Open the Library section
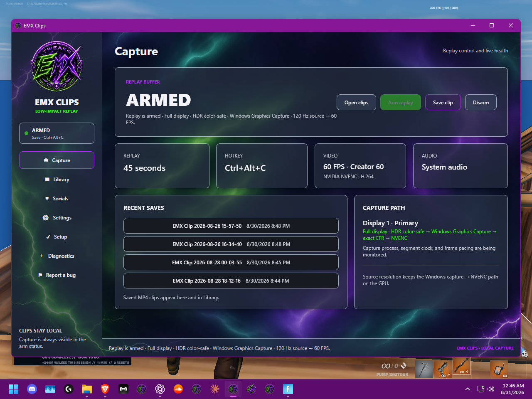Screen dimensions: 532x399 (x=57, y=180)
